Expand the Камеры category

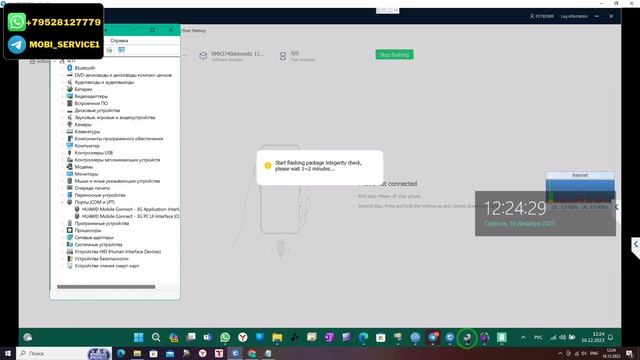tap(63, 124)
